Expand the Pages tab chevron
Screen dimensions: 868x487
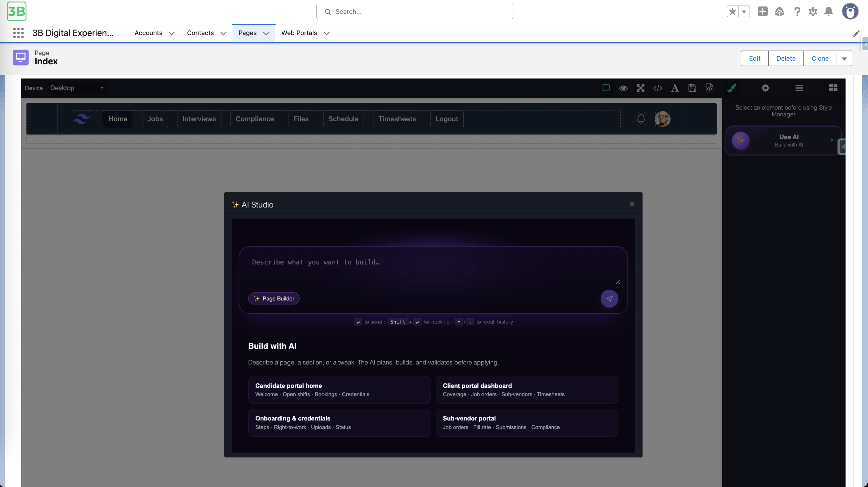click(x=266, y=33)
